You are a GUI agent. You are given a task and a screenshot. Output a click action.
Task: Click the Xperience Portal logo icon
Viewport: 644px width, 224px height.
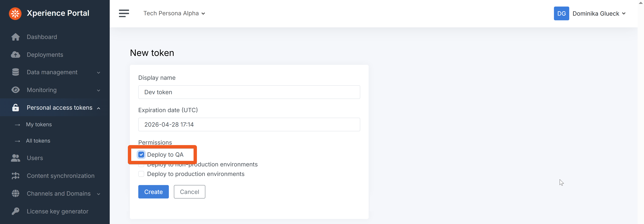click(15, 13)
